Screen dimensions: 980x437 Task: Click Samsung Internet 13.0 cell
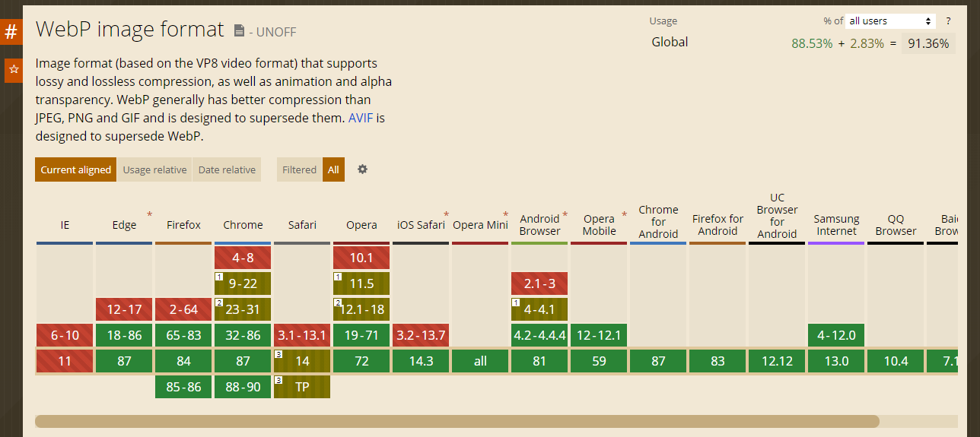836,361
